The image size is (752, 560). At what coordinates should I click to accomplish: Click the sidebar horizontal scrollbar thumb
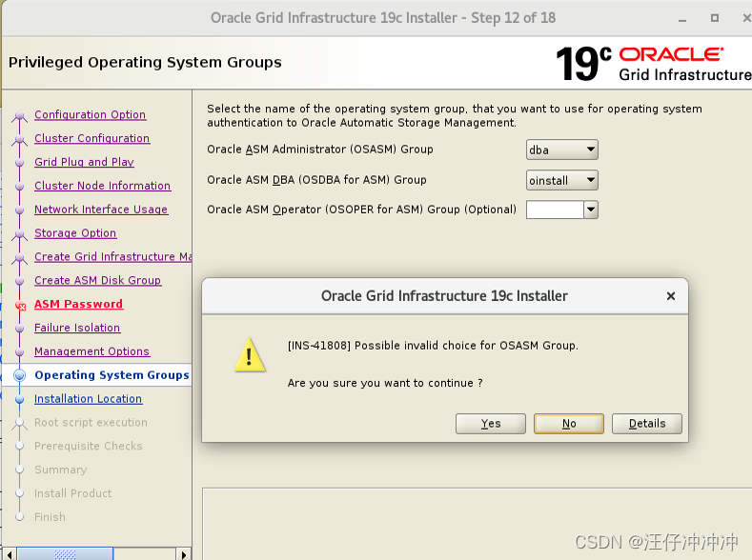point(65,554)
